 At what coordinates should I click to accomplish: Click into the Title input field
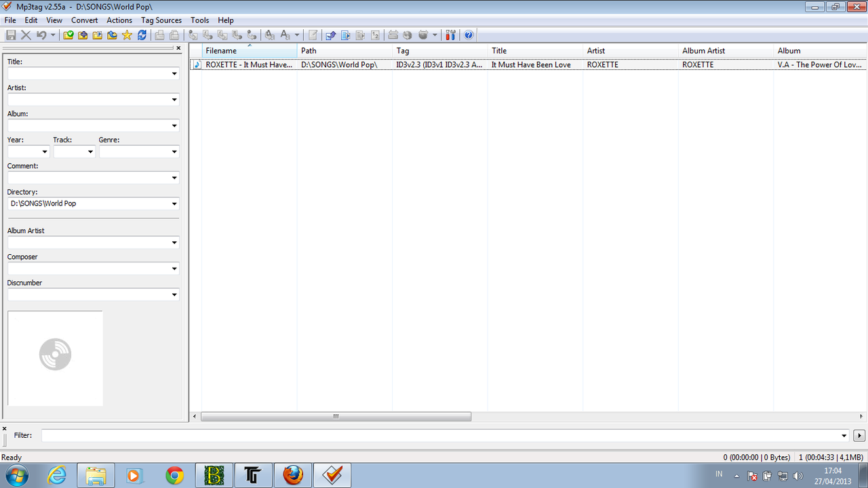88,73
